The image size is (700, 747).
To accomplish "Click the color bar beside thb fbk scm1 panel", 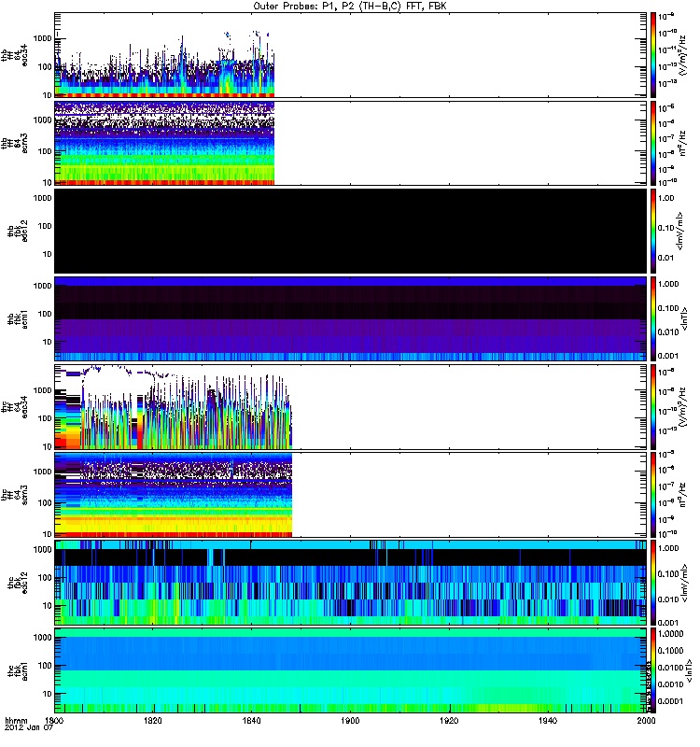I will click(x=653, y=318).
